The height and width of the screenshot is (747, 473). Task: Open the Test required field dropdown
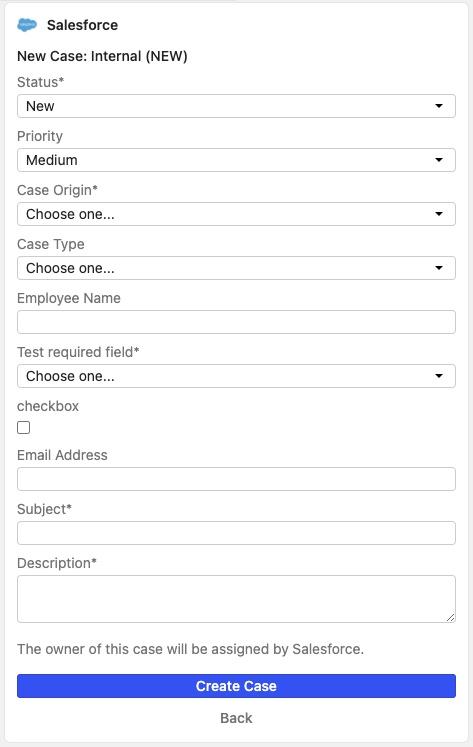pos(236,376)
